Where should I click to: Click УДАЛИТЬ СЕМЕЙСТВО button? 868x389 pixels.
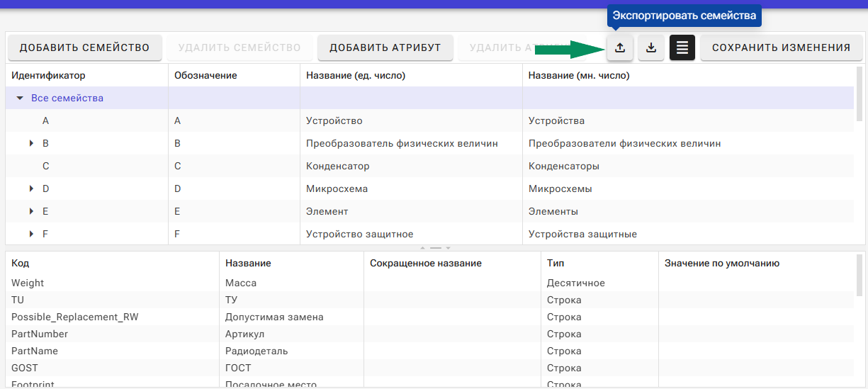pos(239,47)
